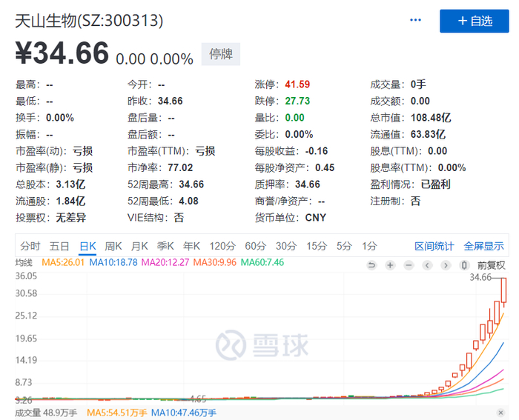Add stock via the 自选 button
This screenshot has height=420, width=519.
474,21
